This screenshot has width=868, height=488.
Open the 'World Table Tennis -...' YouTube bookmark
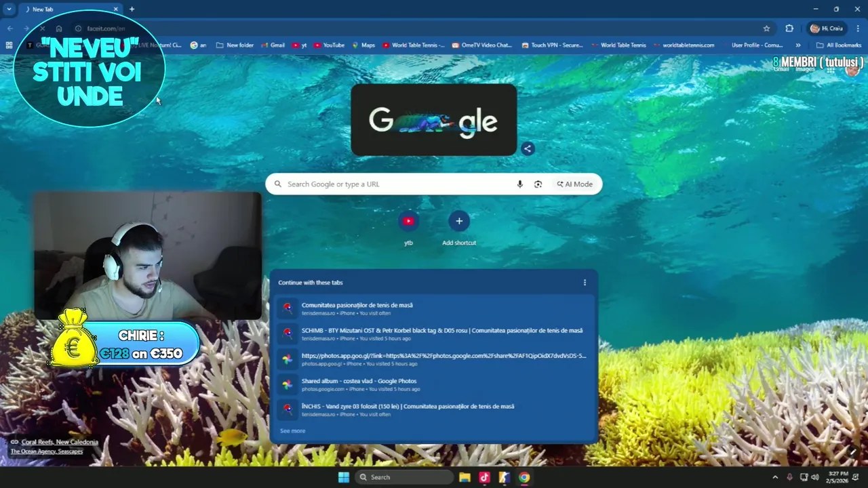(x=414, y=45)
